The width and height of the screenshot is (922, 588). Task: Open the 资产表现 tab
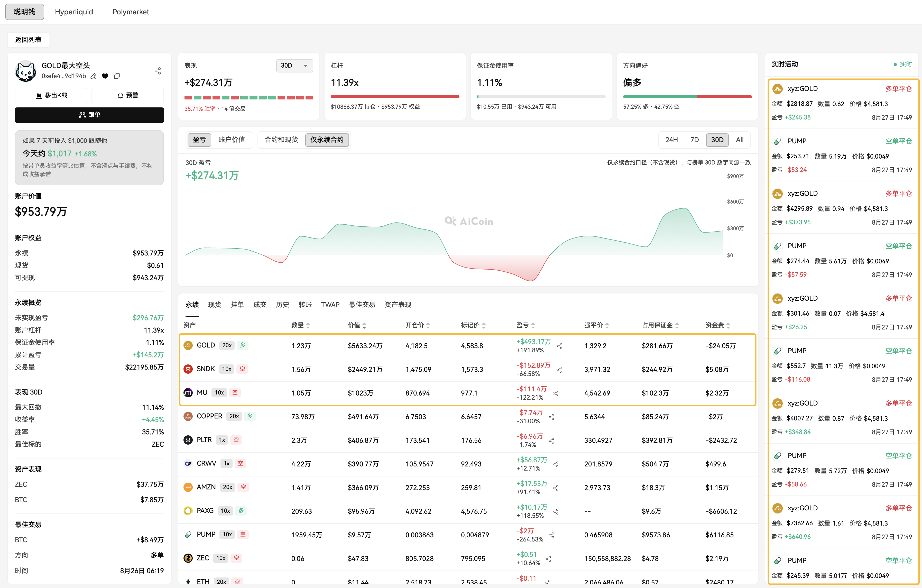(398, 305)
